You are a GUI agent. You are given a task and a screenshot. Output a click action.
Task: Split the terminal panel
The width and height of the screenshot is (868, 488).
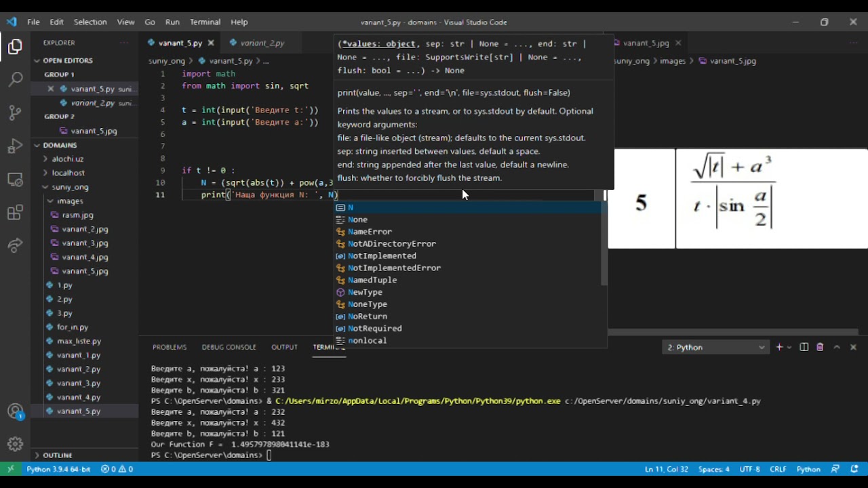point(804,347)
